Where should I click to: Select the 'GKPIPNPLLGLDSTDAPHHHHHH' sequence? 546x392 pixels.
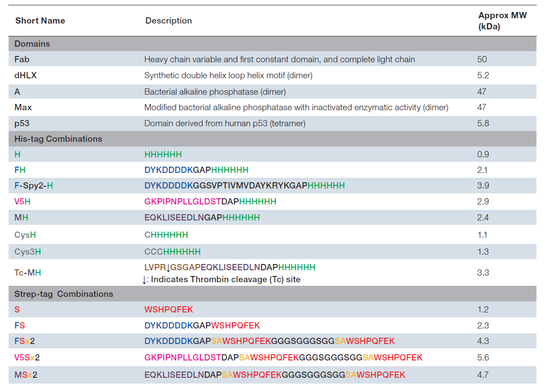pos(211,202)
